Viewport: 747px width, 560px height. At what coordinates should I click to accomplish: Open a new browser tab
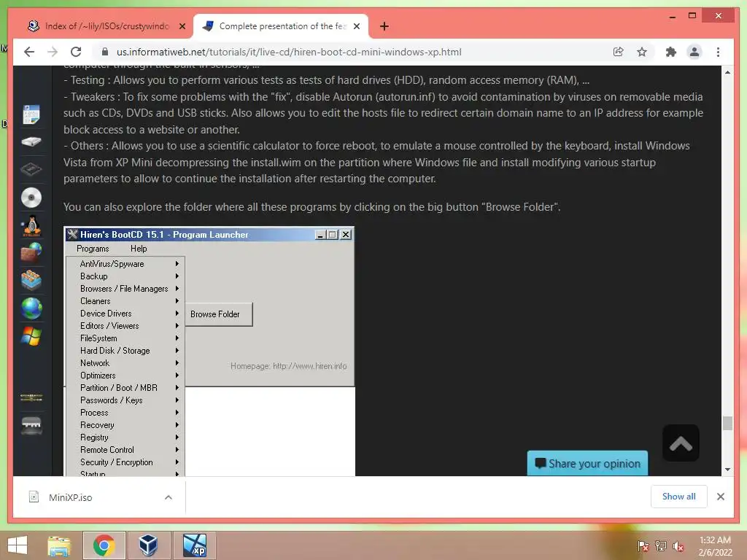[x=384, y=26]
